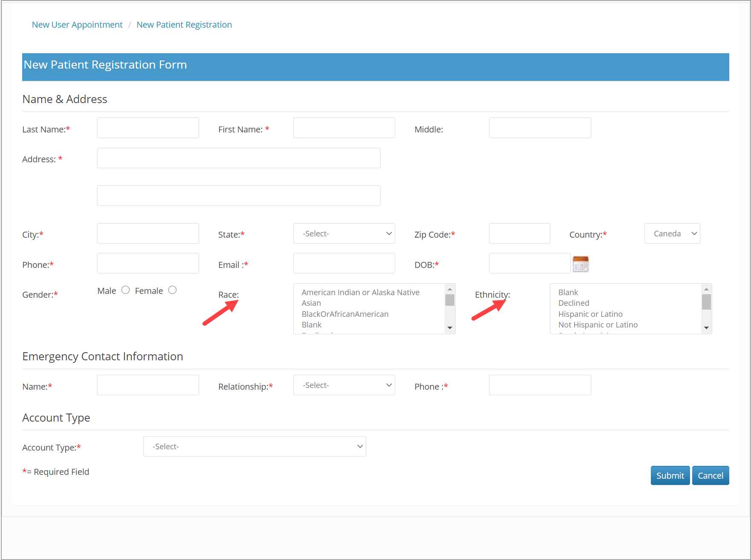Click the second Address line input field
The image size is (751, 560).
239,195
